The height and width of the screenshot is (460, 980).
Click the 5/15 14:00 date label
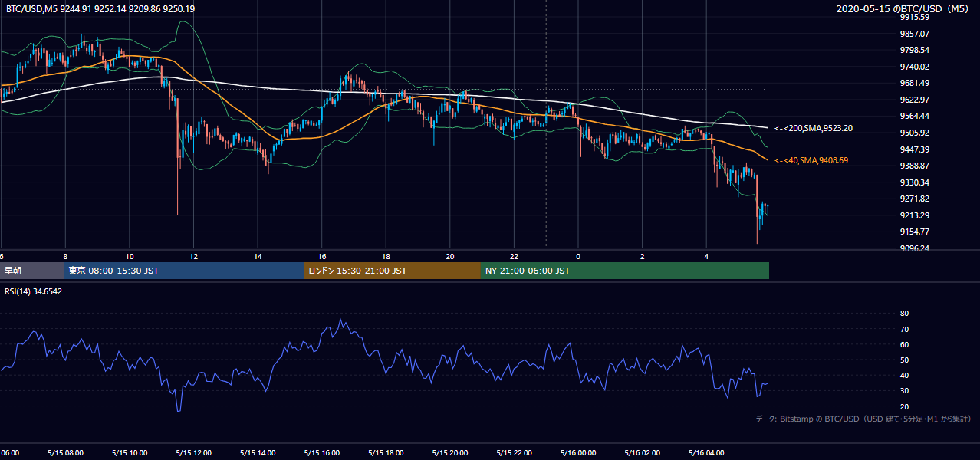click(x=258, y=453)
